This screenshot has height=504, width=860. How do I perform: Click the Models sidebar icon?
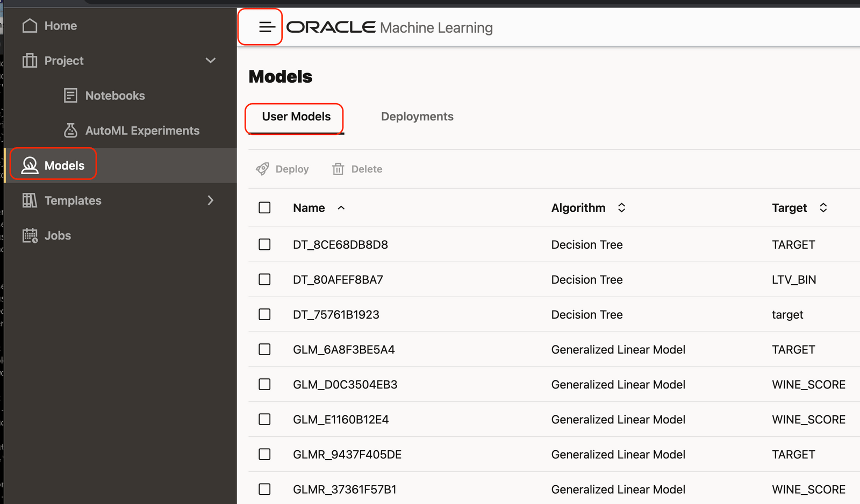click(x=30, y=165)
